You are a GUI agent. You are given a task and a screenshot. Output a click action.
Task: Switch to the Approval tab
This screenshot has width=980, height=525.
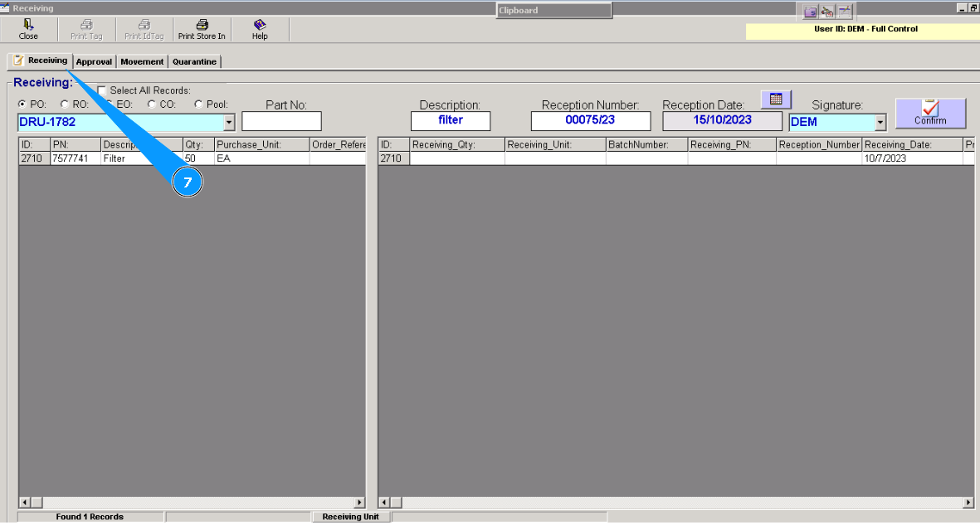pyautogui.click(x=94, y=61)
